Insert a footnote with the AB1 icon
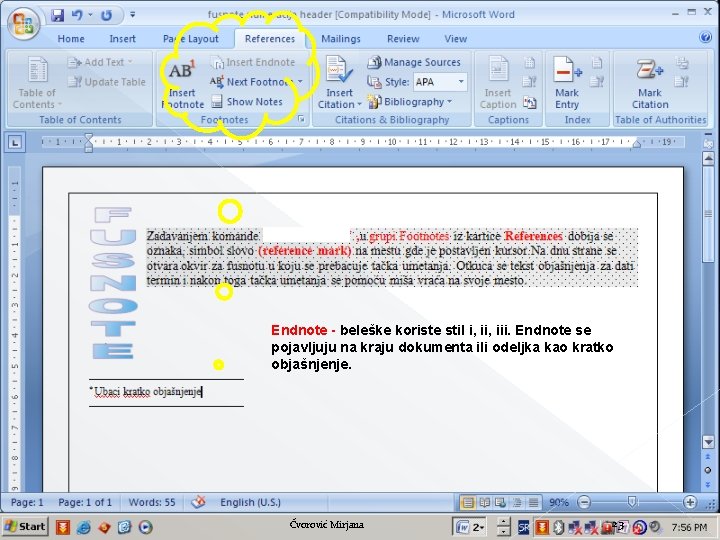The image size is (720, 540). tap(182, 83)
